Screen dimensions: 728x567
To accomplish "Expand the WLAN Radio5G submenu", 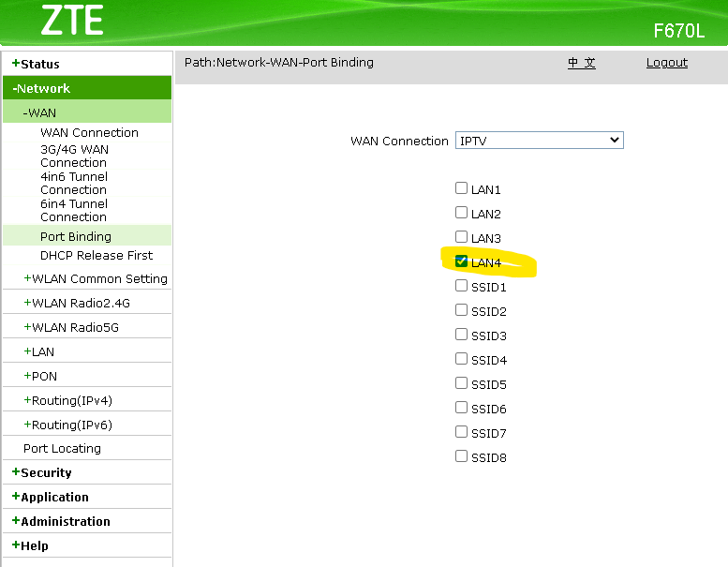I will coord(71,327).
